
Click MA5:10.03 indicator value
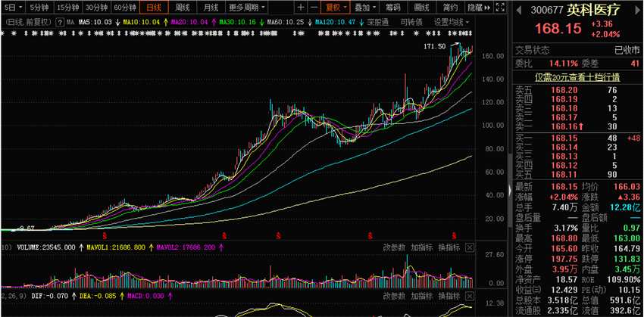point(95,22)
